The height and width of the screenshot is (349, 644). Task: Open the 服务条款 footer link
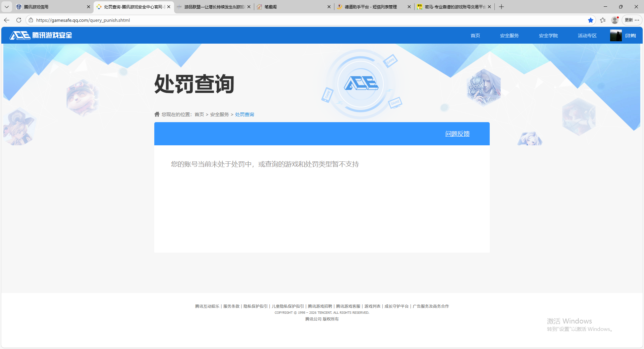[x=231, y=306]
